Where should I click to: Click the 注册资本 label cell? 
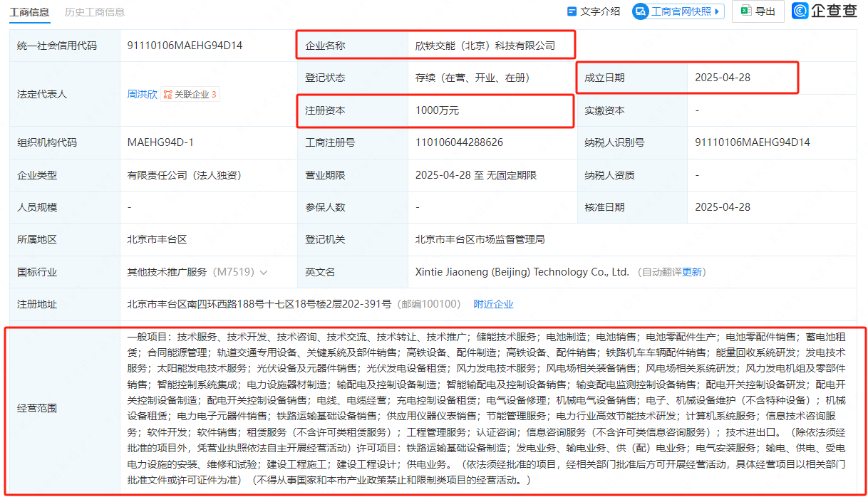coord(353,110)
